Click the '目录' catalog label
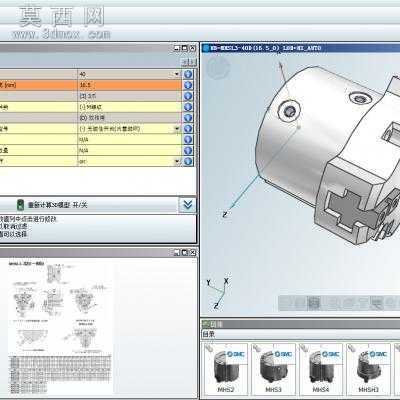 pyautogui.click(x=209, y=334)
